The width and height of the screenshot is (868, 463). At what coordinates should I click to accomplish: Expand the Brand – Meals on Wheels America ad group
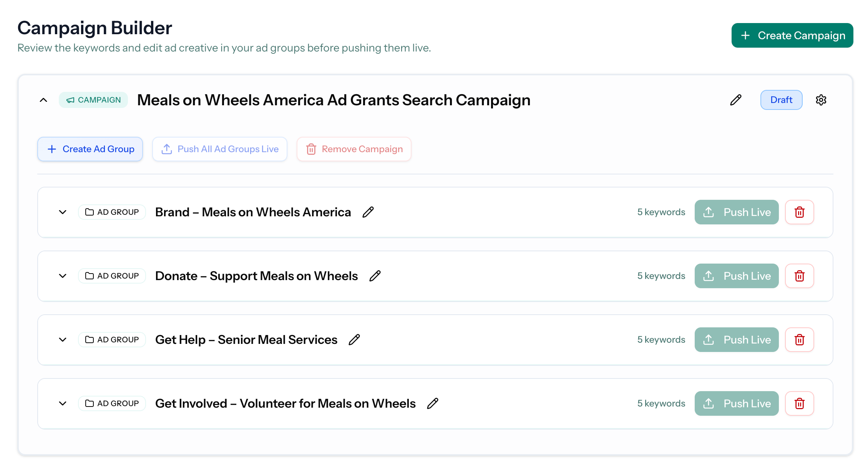pos(63,212)
